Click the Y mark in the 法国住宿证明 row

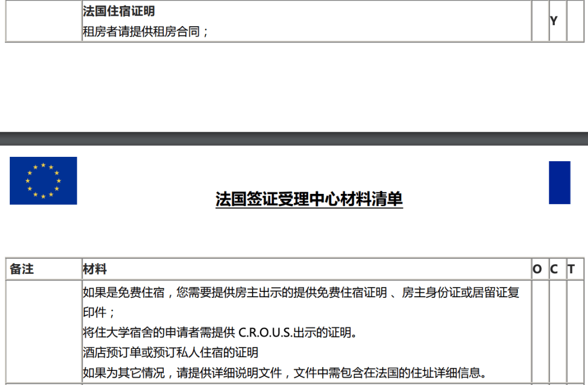[554, 21]
